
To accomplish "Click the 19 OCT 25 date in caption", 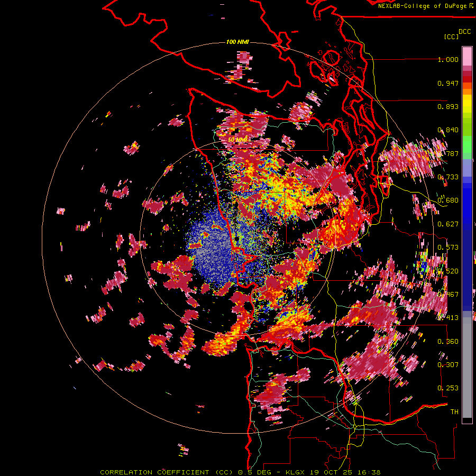I will tap(331, 472).
